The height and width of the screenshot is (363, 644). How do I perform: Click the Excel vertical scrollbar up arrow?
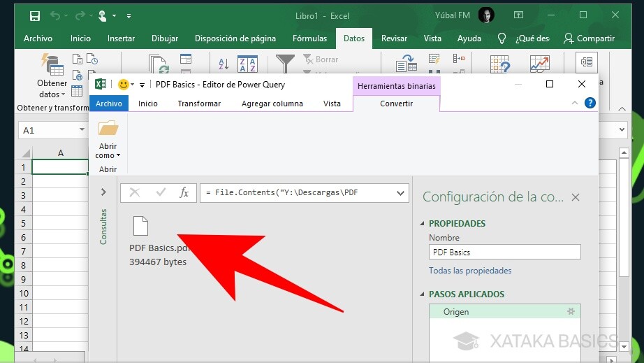624,153
